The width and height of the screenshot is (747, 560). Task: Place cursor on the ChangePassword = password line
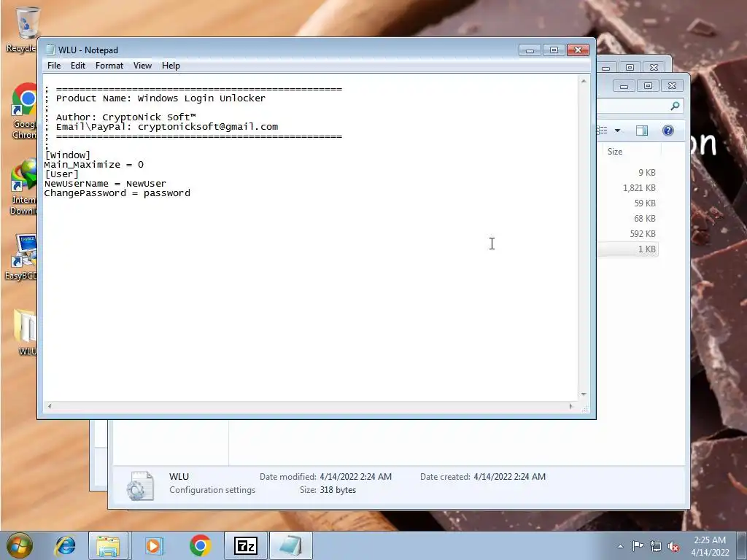pos(117,192)
